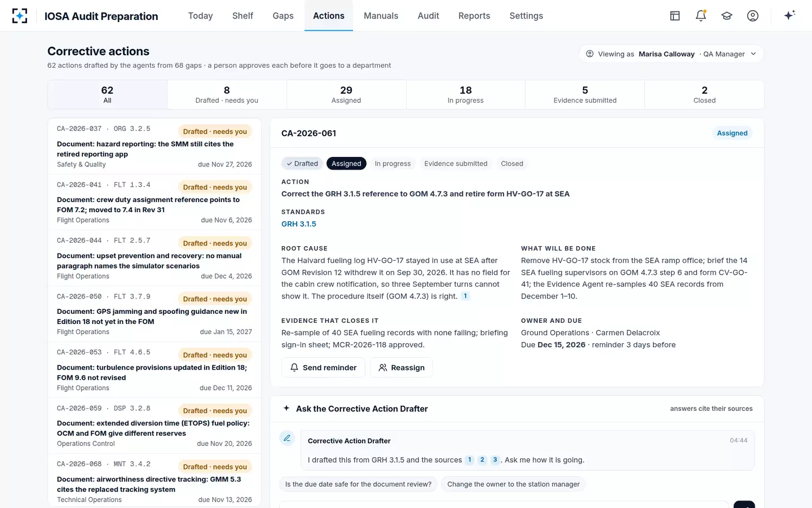Set status step to In progress
Screen dimensions: 812x508
pyautogui.click(x=393, y=164)
